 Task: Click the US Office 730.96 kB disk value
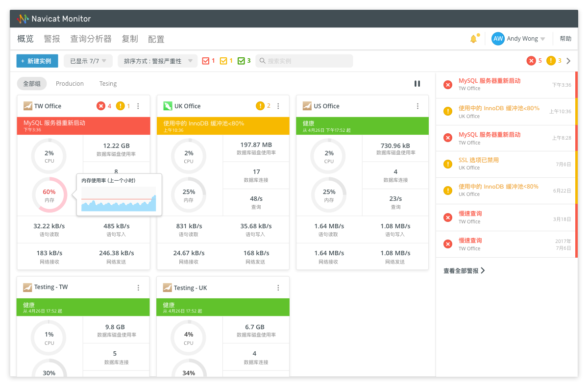tap(396, 145)
